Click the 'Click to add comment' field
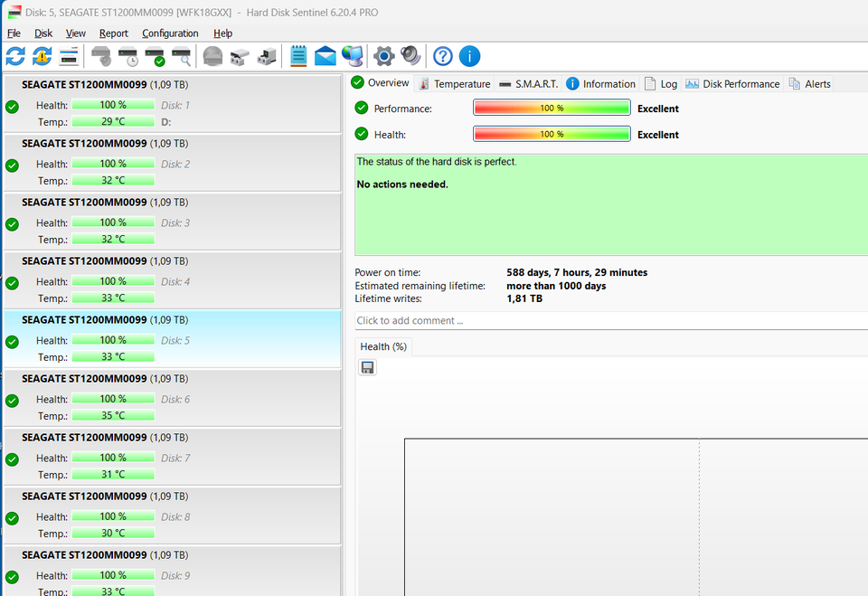This screenshot has width=868, height=596. coord(606,321)
